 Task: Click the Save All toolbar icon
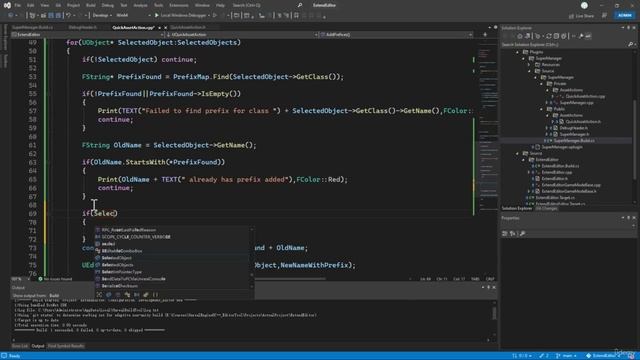[58, 16]
